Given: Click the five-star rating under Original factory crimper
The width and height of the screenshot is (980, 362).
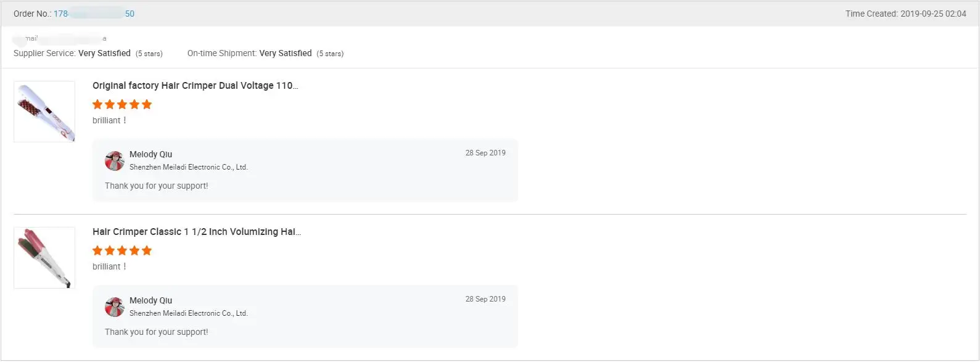Looking at the screenshot, I should click(122, 104).
